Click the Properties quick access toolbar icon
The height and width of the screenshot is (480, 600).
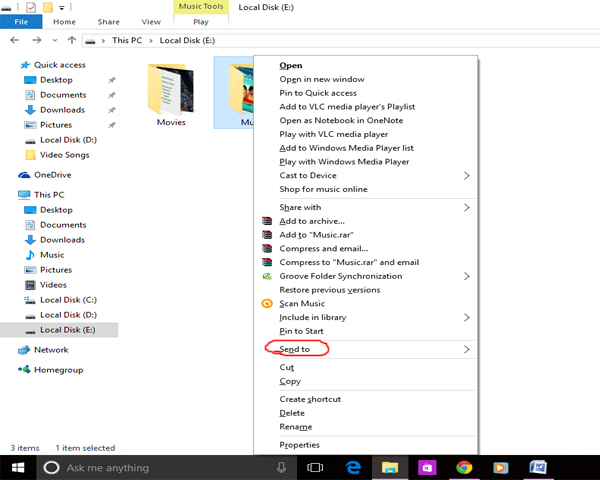point(31,7)
